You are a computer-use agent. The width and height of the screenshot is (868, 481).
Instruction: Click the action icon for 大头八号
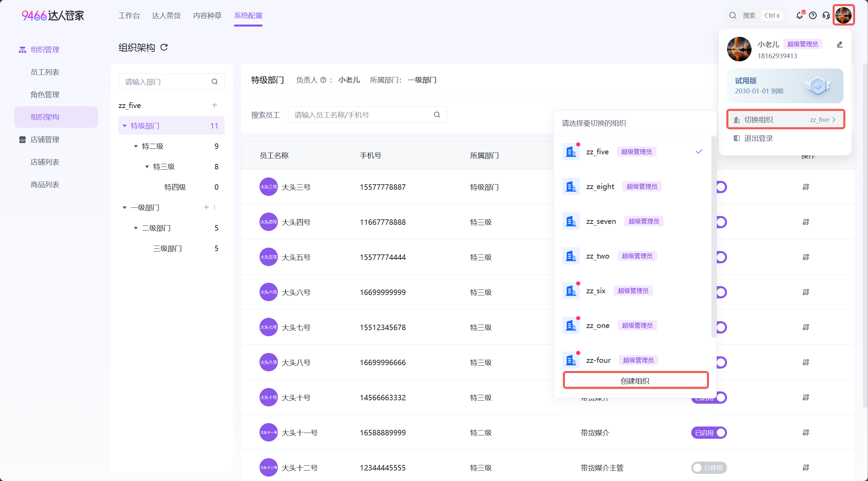(806, 362)
